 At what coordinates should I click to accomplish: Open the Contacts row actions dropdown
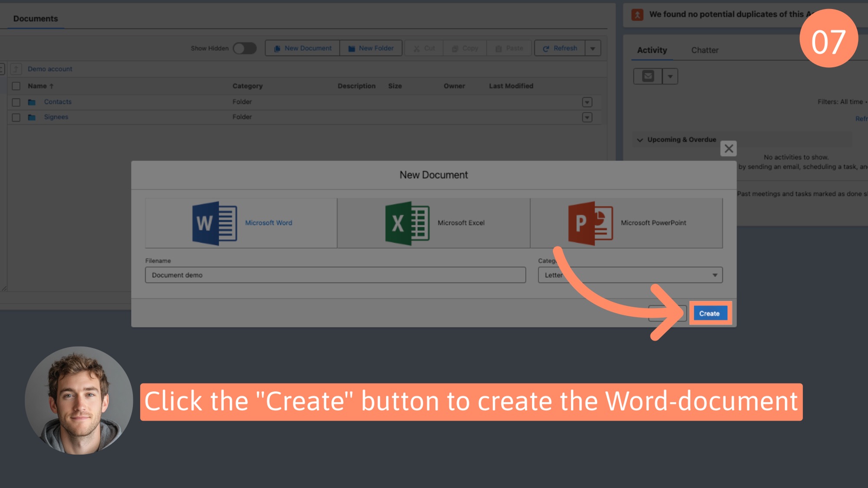click(587, 102)
